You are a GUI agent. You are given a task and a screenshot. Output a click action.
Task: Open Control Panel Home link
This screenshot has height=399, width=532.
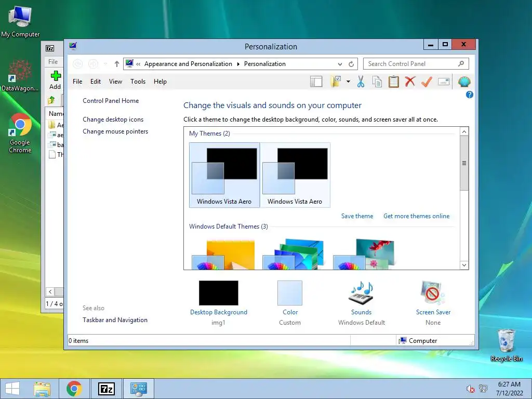[x=111, y=101]
